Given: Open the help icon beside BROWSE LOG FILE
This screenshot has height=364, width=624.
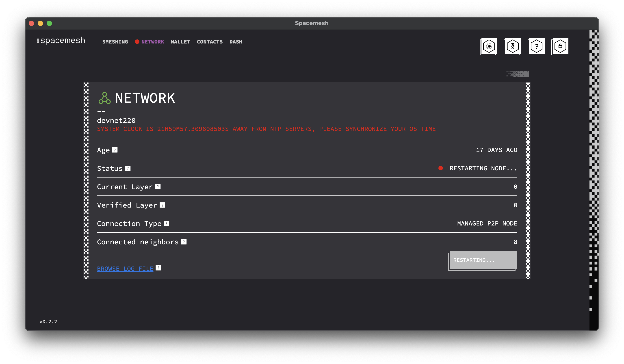Looking at the screenshot, I should (x=158, y=268).
